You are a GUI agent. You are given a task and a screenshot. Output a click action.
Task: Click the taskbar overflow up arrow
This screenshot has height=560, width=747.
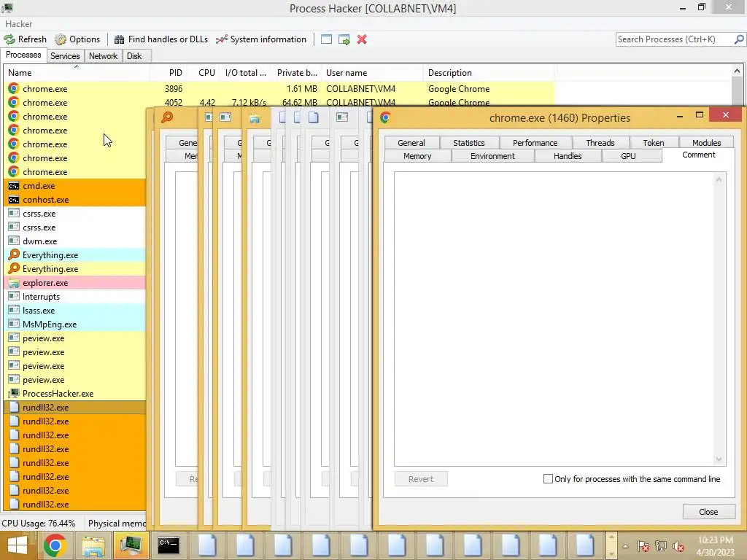click(x=611, y=537)
